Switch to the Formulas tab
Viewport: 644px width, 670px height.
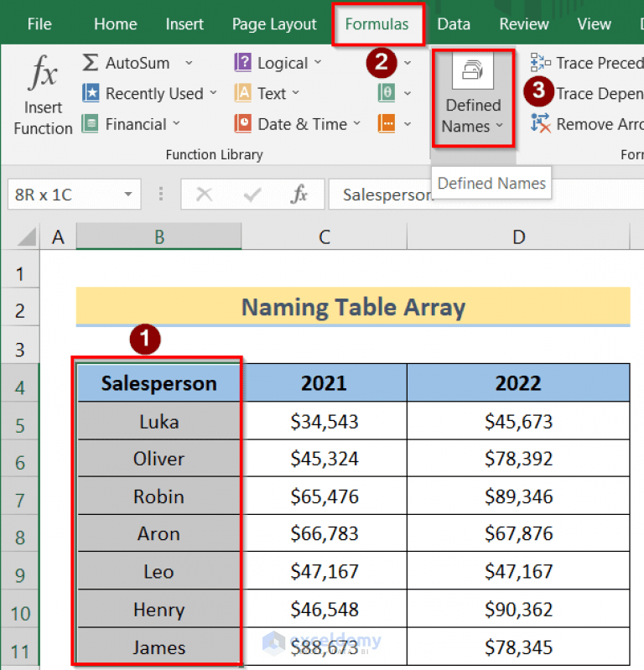(377, 24)
